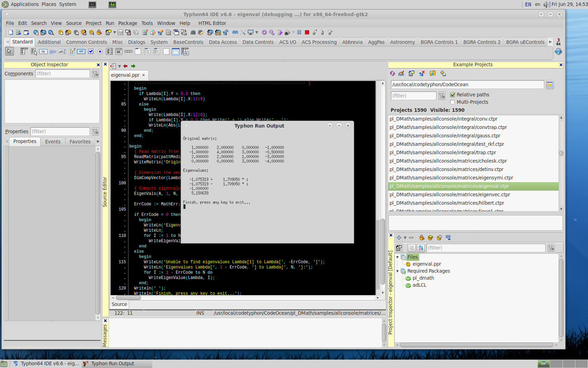
Task: Switch to the Dialogs palette tab
Action: tap(136, 42)
